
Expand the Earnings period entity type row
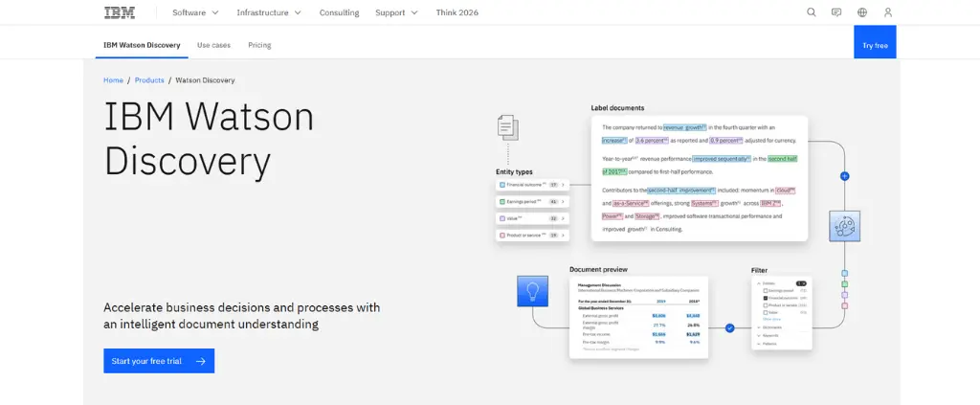(532, 202)
